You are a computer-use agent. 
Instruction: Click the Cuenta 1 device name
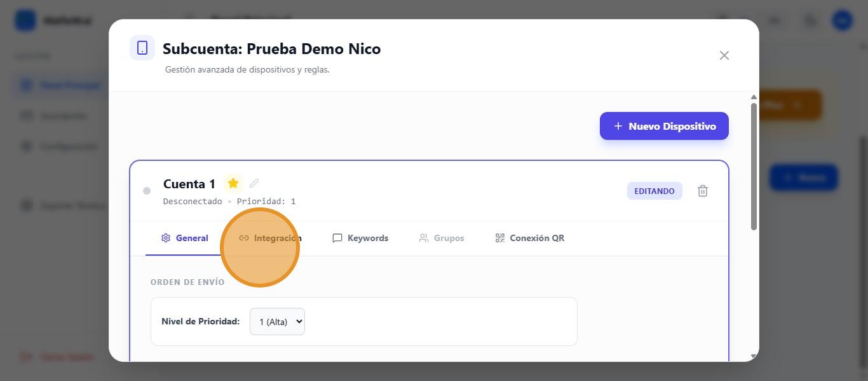(x=189, y=184)
